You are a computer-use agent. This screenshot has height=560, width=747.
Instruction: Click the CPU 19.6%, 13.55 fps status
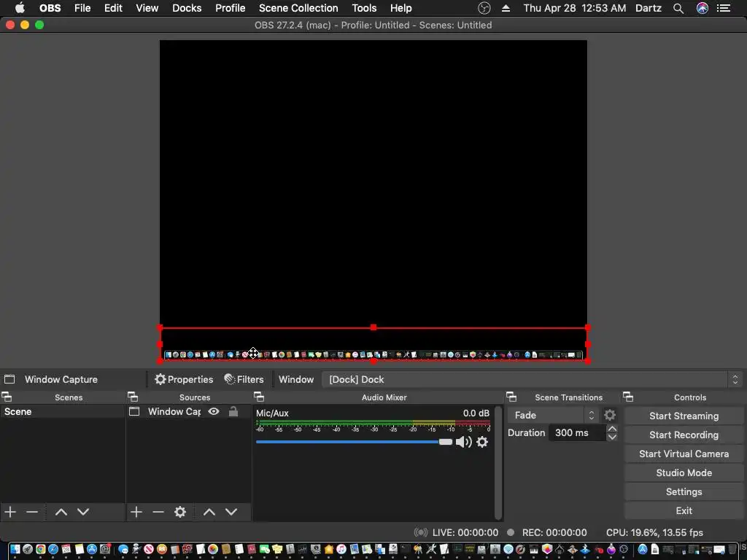point(654,532)
